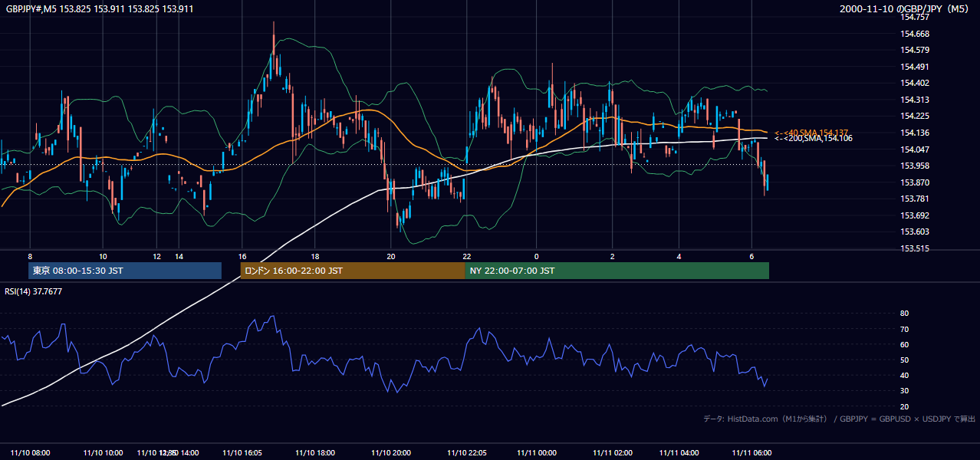This screenshot has width=980, height=460.
Task: Click RSI scale level 50
Action: 904,360
